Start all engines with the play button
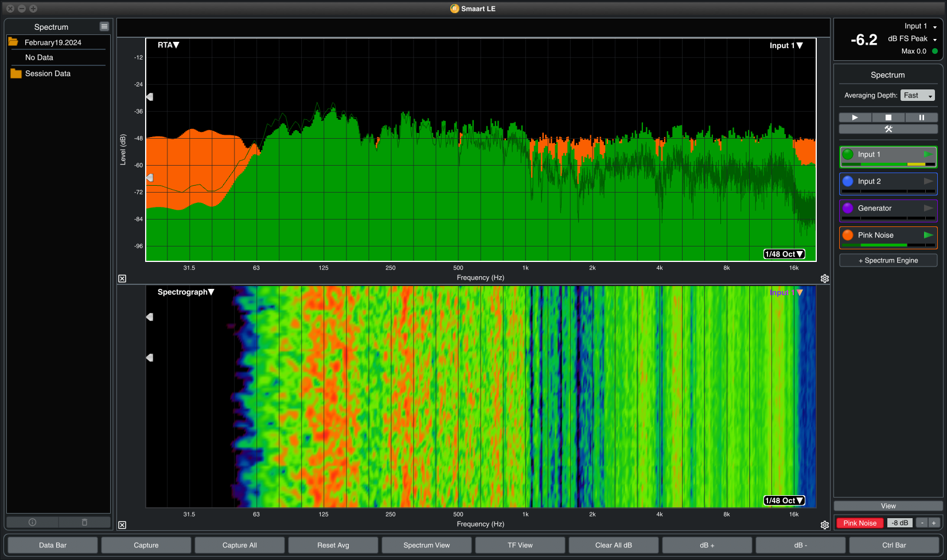 coord(855,118)
